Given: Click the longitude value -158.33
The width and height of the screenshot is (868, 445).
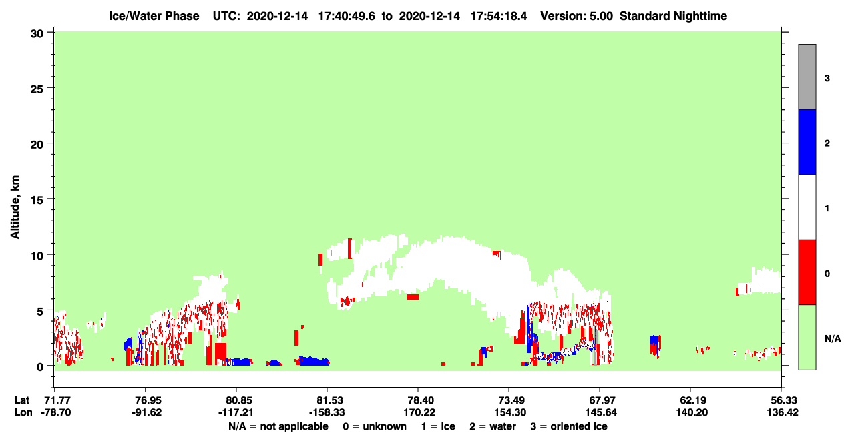Looking at the screenshot, I should point(327,412).
